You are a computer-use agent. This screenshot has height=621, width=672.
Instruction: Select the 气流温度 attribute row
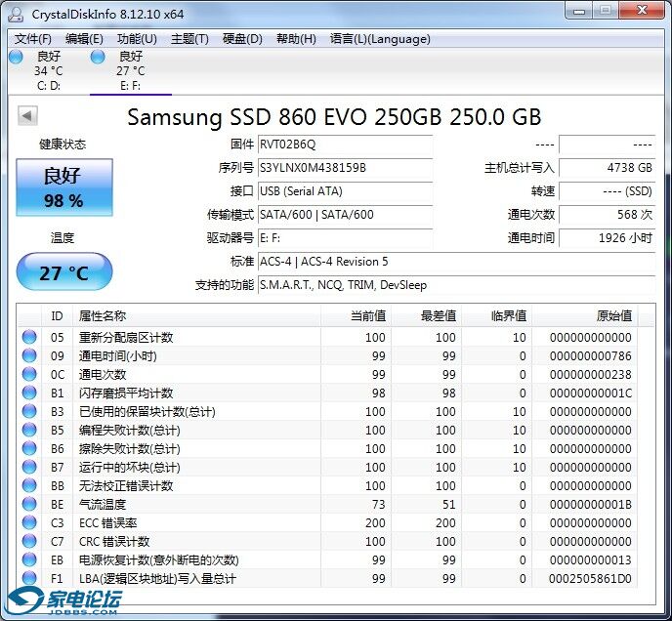[327, 504]
